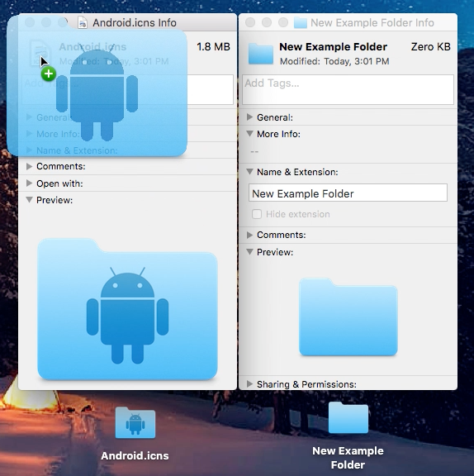Viewport: 474px width, 476px height.
Task: Collapse Name & Extension in folder info
Action: 249,172
